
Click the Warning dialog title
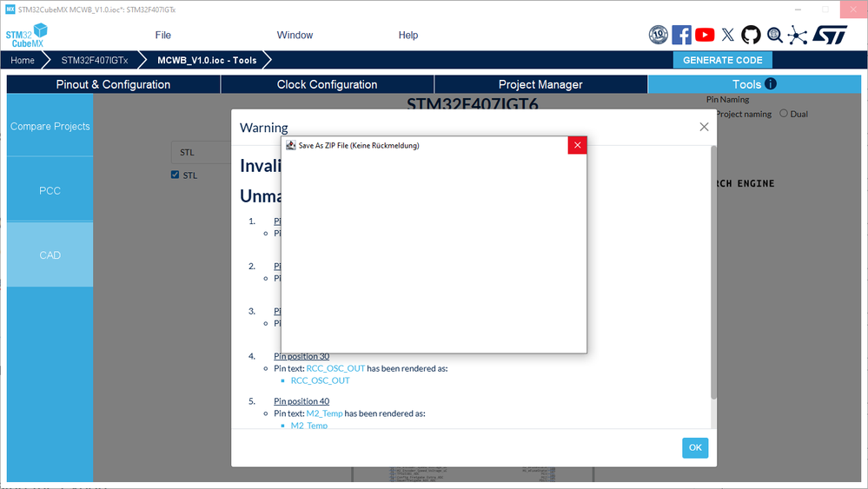[x=263, y=128]
